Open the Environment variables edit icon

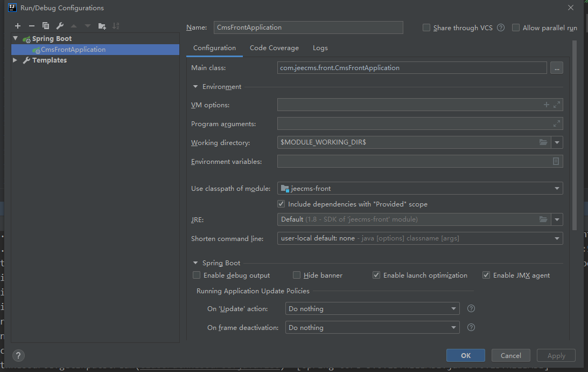pyautogui.click(x=556, y=161)
